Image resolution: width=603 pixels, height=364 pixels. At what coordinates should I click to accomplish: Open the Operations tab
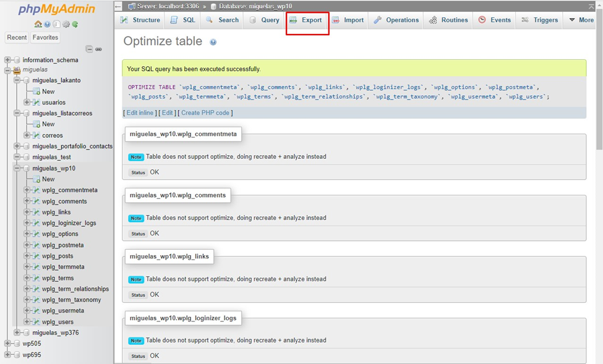(396, 20)
